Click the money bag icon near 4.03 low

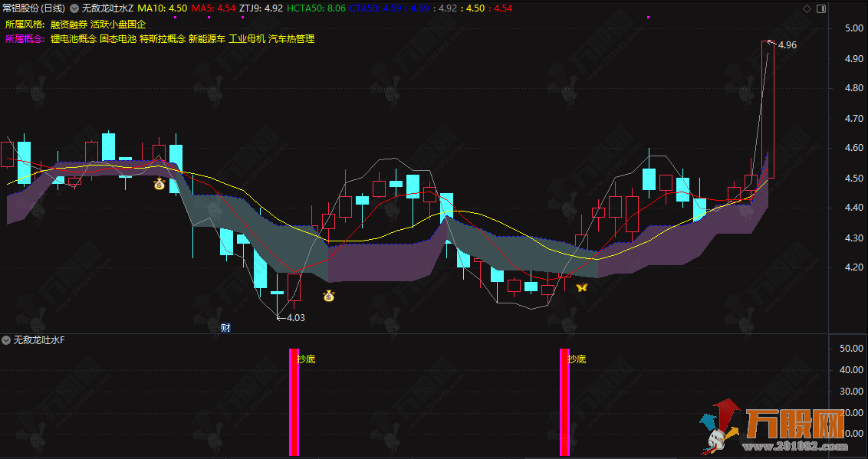coord(329,297)
